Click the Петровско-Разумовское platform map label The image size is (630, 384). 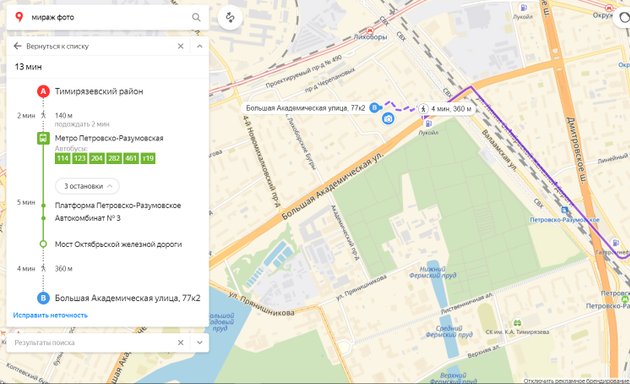coord(565,220)
